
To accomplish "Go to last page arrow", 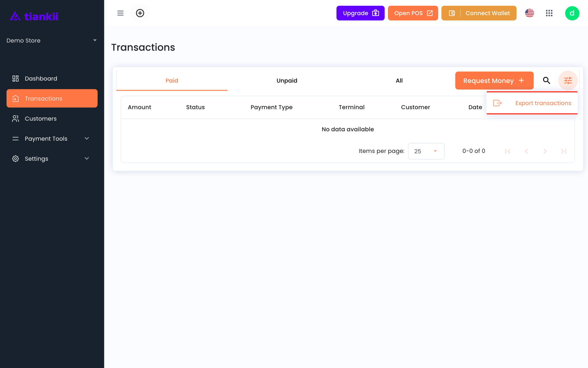I will click(563, 151).
